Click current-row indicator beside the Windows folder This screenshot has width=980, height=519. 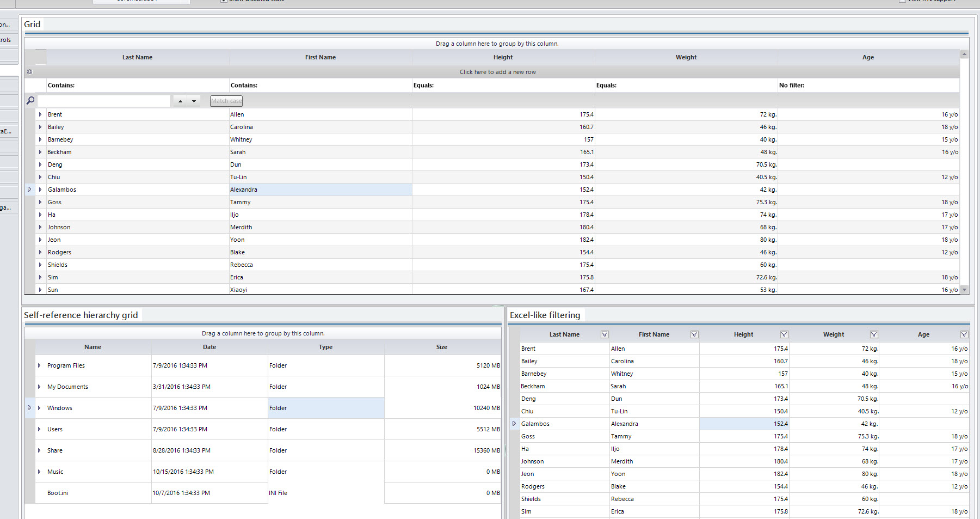[x=29, y=408]
